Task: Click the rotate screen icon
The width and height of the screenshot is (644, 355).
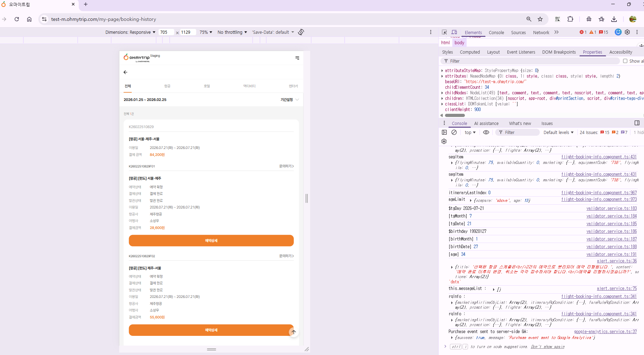Action: (x=301, y=32)
